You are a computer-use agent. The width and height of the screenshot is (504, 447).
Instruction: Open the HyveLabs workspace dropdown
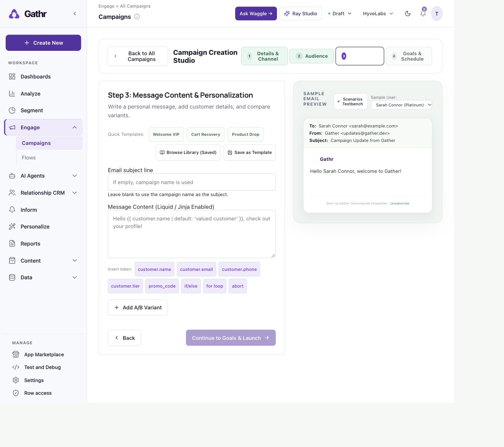378,13
